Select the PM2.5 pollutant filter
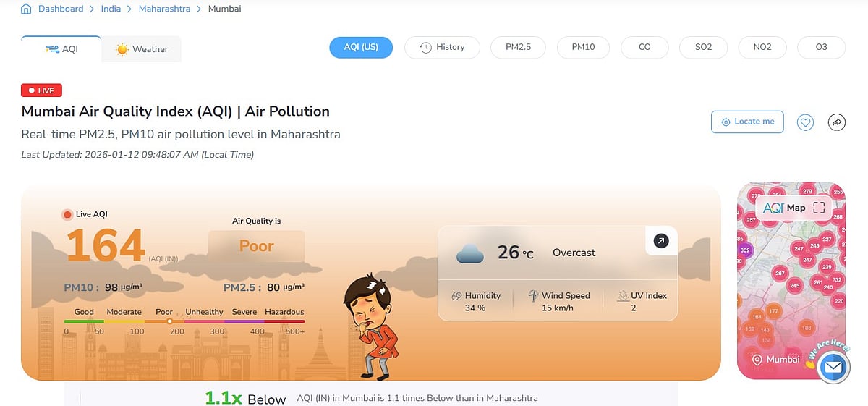 [x=518, y=47]
